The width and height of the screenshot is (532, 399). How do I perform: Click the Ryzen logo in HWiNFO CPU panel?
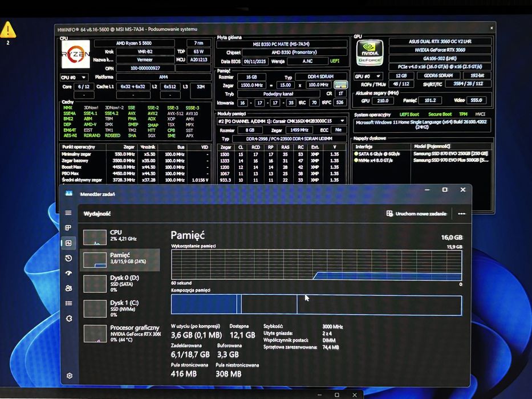pos(76,54)
